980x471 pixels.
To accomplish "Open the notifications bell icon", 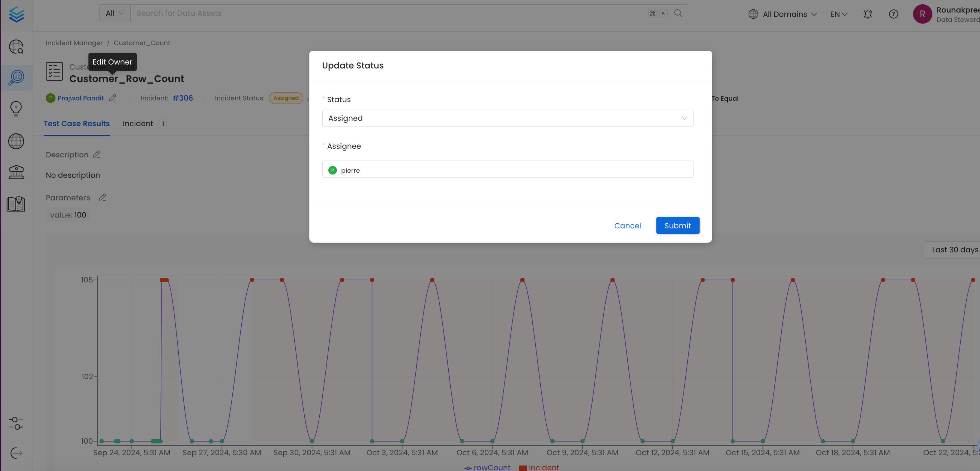I will click(867, 14).
